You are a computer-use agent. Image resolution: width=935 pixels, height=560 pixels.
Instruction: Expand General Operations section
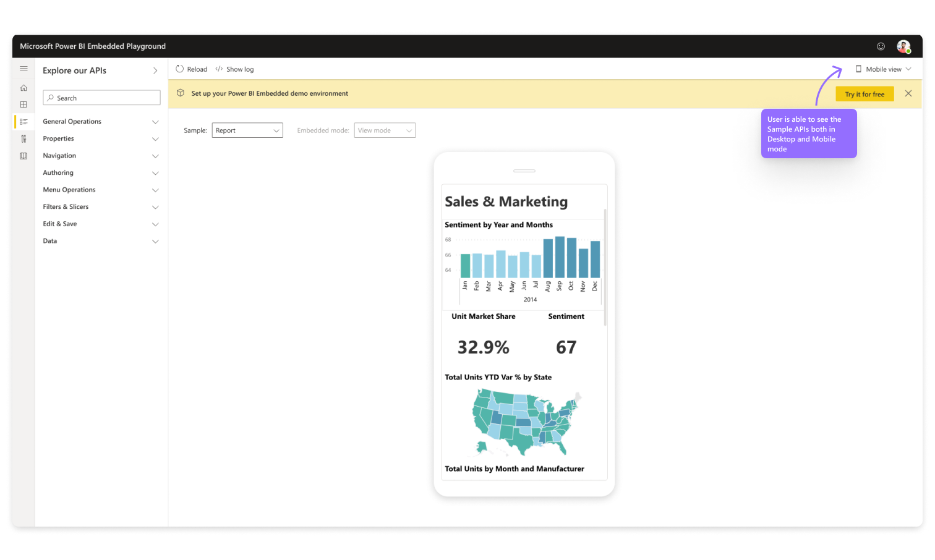pos(101,122)
